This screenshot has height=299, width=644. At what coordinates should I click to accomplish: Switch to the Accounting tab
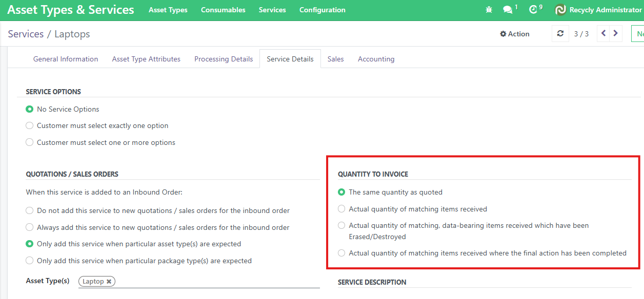tap(376, 59)
